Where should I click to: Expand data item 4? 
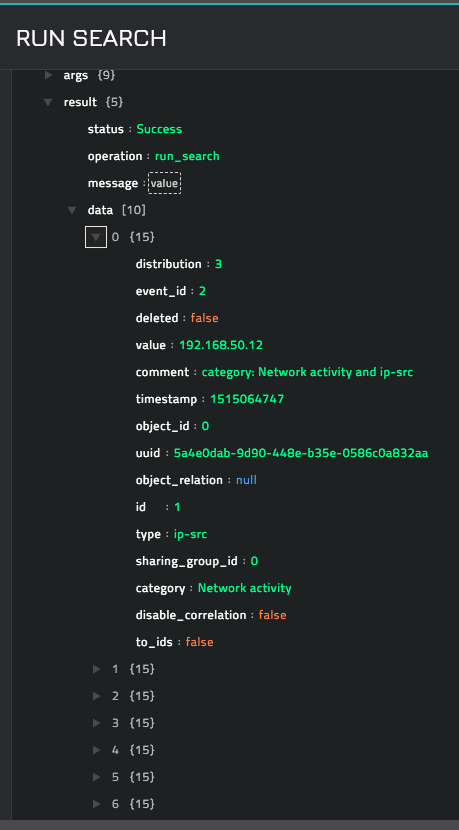(96, 750)
